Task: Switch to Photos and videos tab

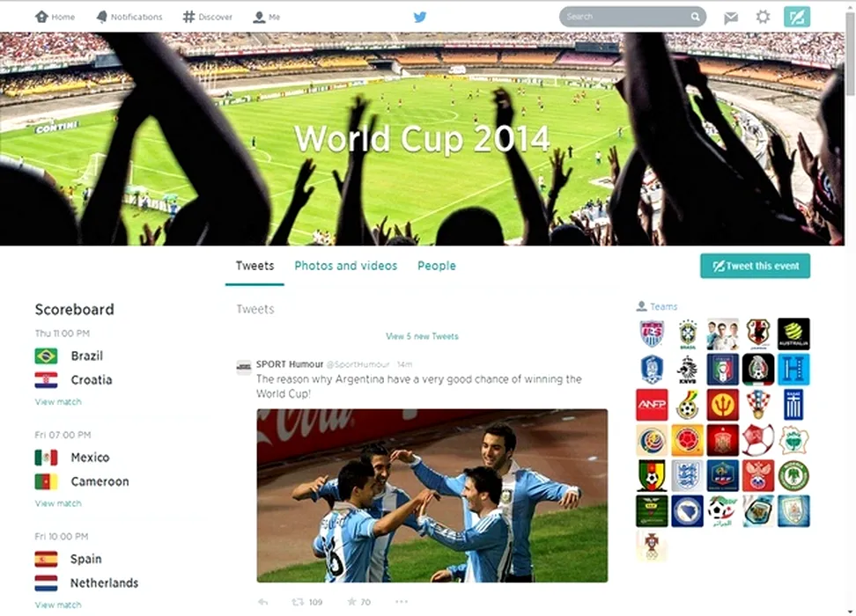Action: pyautogui.click(x=345, y=266)
